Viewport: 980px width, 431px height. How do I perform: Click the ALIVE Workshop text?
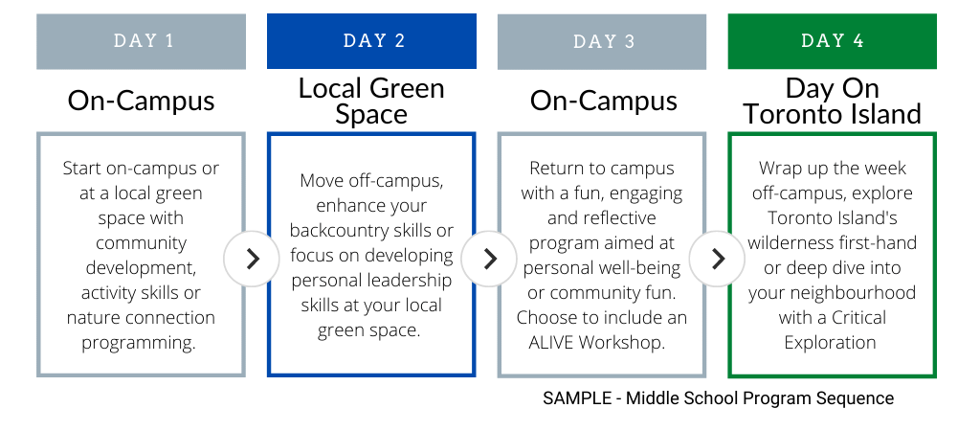pyautogui.click(x=597, y=343)
